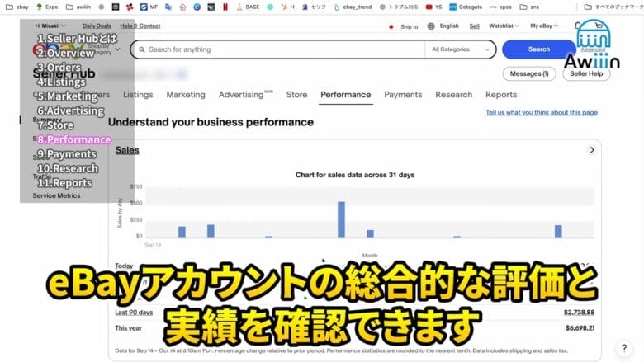The height and width of the screenshot is (362, 644).
Task: Open the Netflix bookmark icon
Action: pos(225,7)
